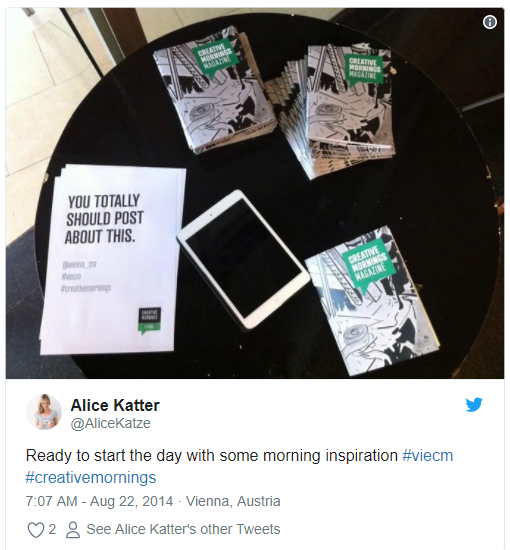
Task: Click the person silhouette icon
Action: pos(73,530)
